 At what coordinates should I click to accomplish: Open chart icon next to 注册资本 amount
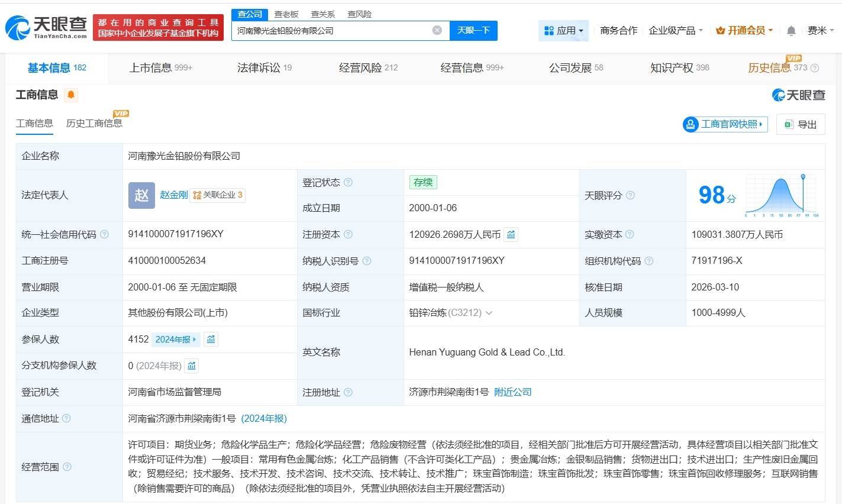(x=511, y=235)
